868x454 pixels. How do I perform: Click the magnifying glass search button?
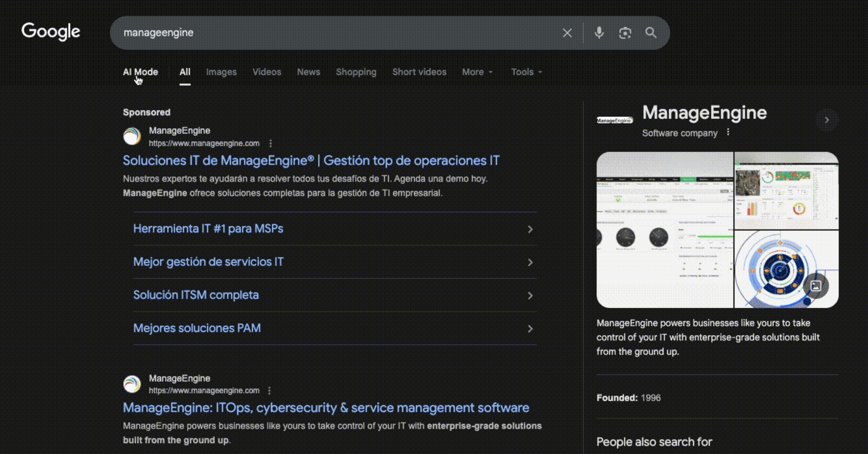click(x=651, y=33)
